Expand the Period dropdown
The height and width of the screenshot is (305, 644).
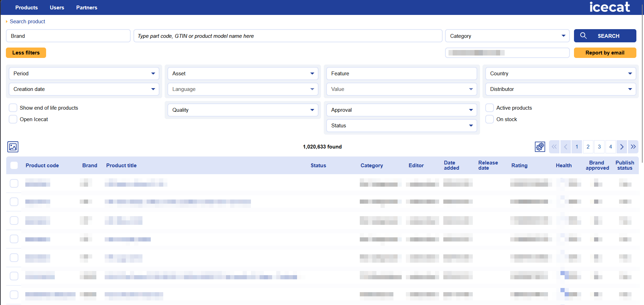click(x=84, y=74)
